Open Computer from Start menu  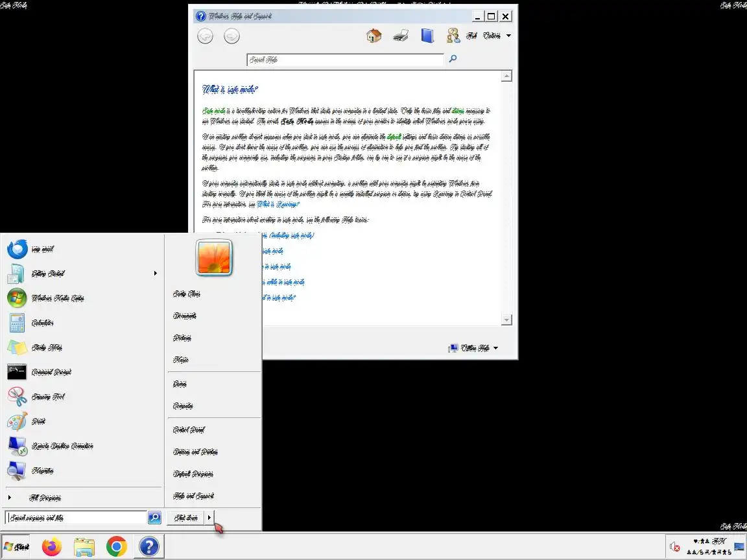pyautogui.click(x=183, y=406)
